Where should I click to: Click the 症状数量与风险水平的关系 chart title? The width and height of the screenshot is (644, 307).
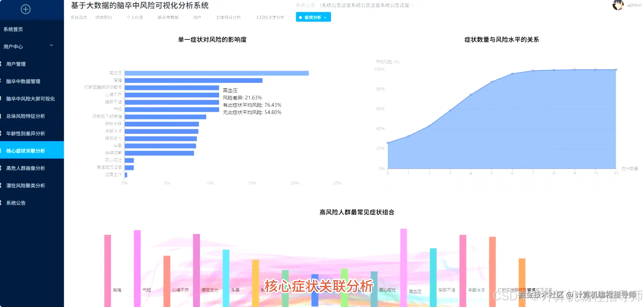click(x=502, y=40)
